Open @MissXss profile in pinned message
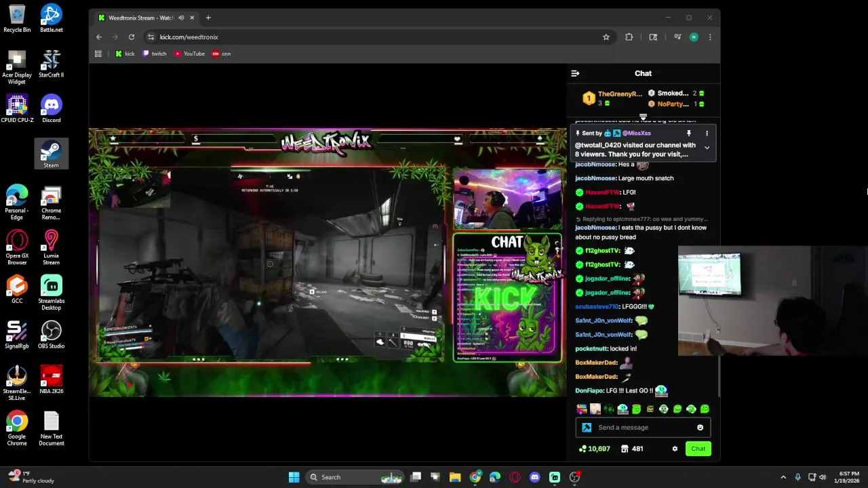 click(x=636, y=134)
